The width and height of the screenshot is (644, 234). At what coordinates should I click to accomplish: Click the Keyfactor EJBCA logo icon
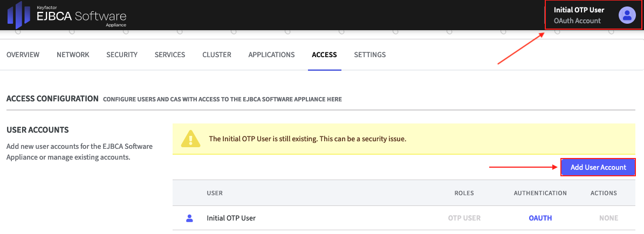click(18, 15)
